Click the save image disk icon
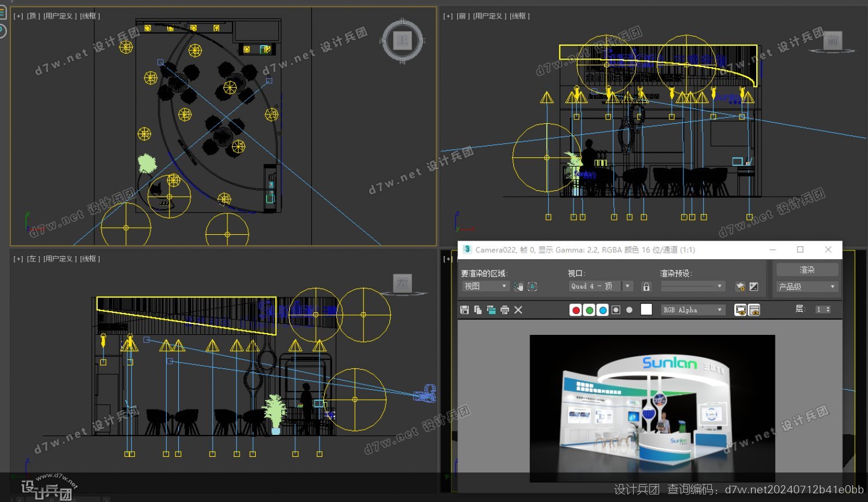 coord(464,310)
